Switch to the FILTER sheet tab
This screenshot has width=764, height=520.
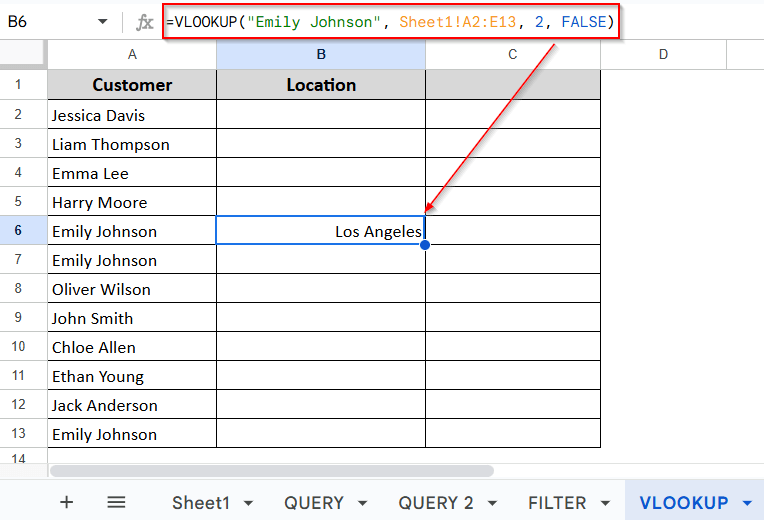[x=557, y=502]
